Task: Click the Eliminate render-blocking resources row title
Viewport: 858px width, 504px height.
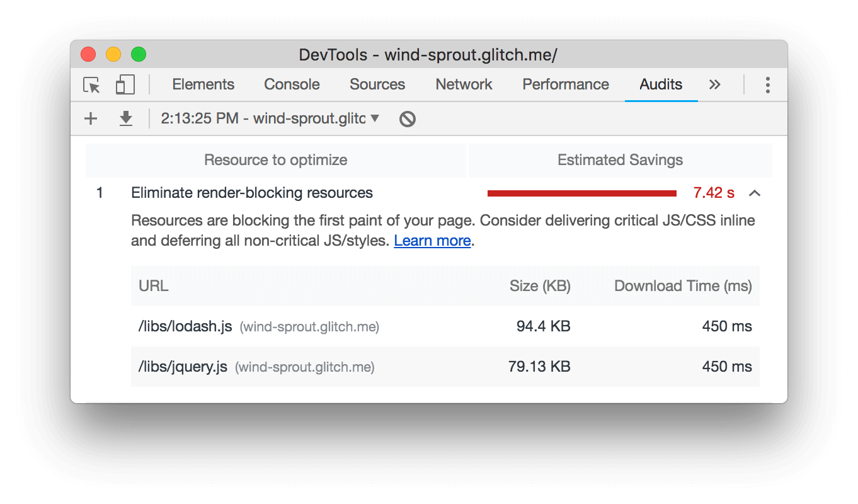Action: 252,193
